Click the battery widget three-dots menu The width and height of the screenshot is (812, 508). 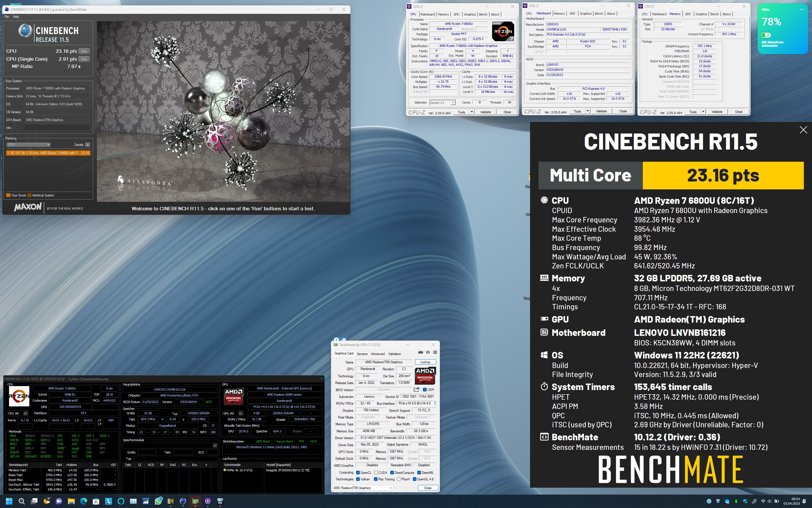(x=801, y=9)
